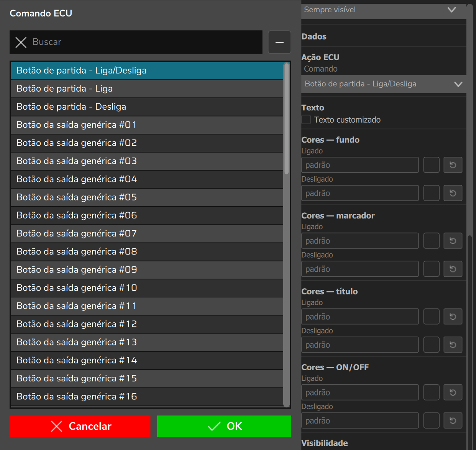Pick marcador Ligado color swatch
The image size is (476, 450).
[431, 241]
